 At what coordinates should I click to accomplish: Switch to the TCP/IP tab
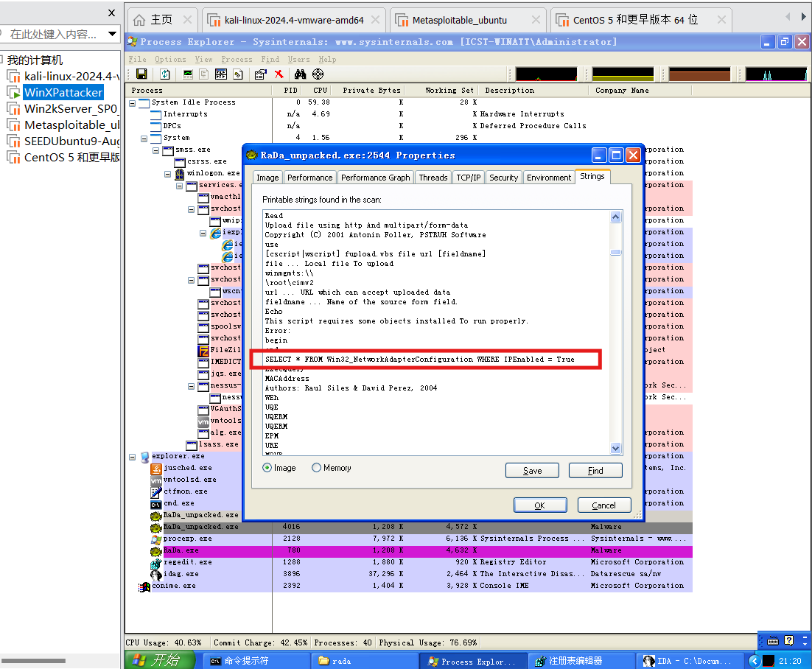(469, 178)
